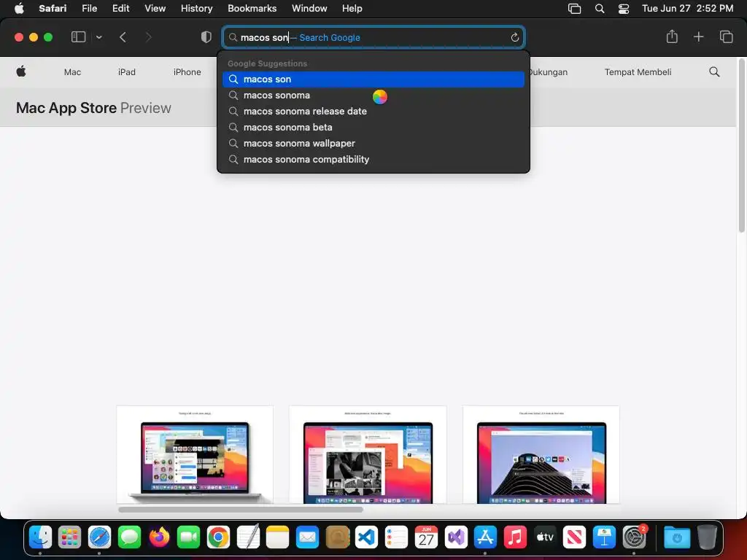Image resolution: width=747 pixels, height=560 pixels.
Task: Open the middle macOS screenshot thumbnail
Action: (x=368, y=455)
